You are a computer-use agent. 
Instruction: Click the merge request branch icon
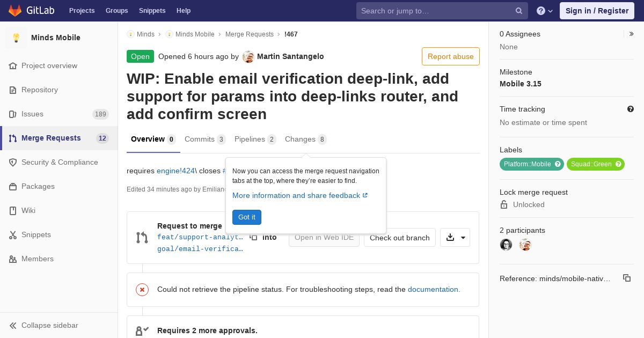tap(142, 238)
